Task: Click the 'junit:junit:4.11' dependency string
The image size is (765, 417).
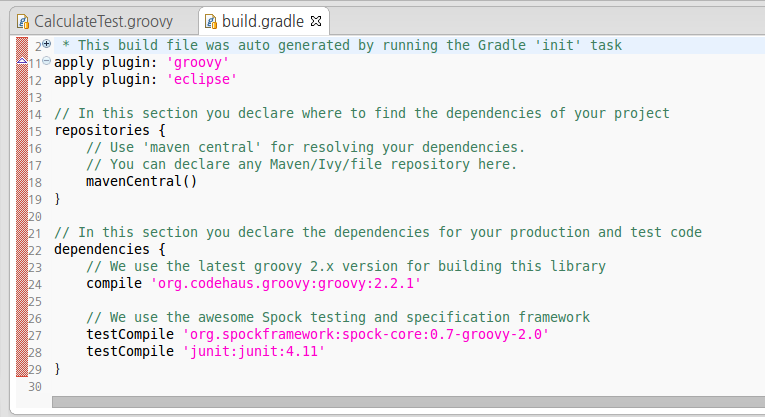Action: point(254,352)
